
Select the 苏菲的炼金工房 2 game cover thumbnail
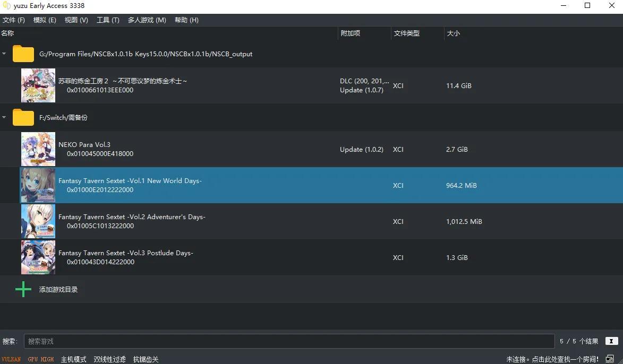pos(38,85)
